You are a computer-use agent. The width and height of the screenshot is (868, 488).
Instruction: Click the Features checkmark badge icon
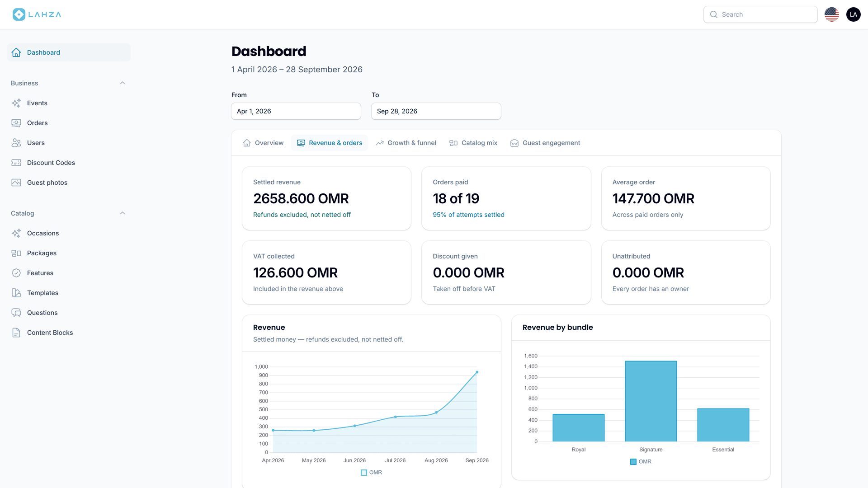16,273
